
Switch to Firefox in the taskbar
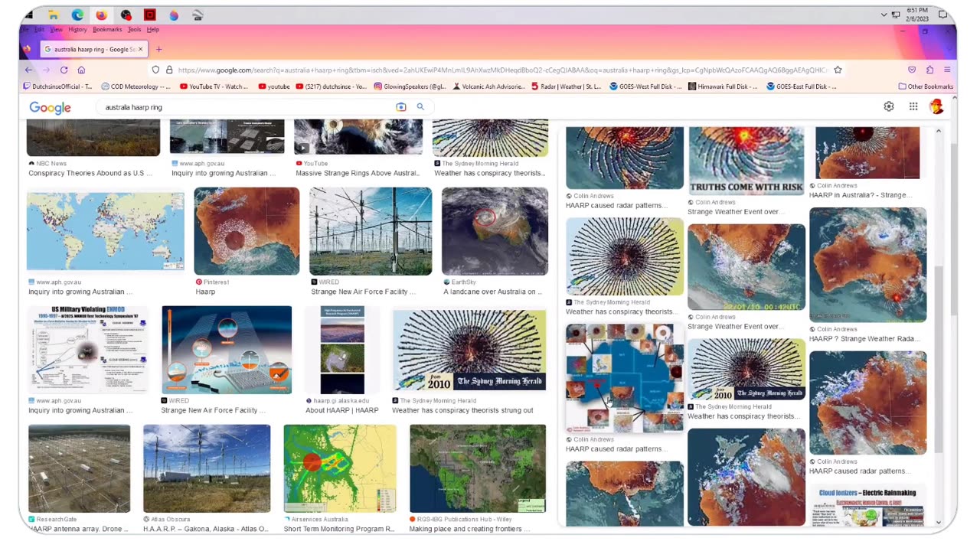point(101,15)
